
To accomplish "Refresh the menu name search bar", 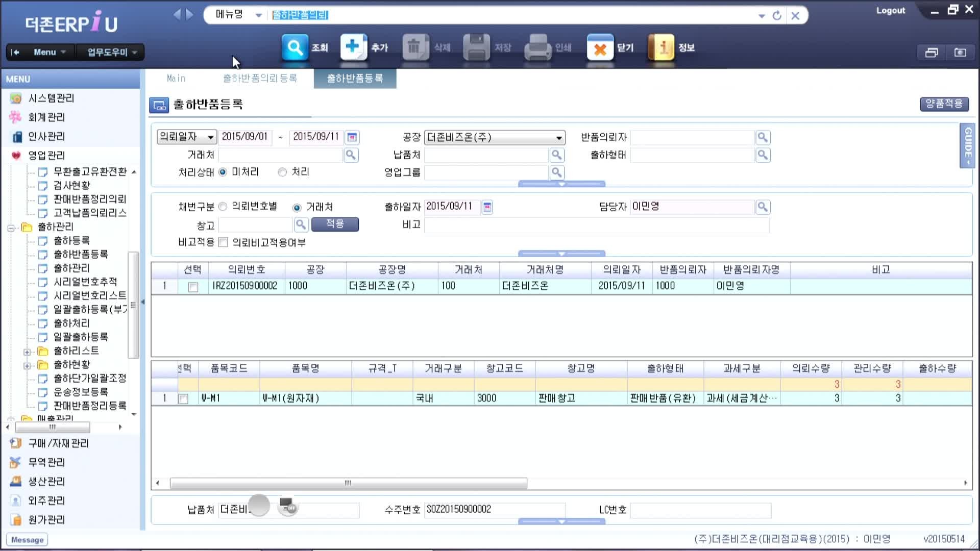I will [x=777, y=15].
